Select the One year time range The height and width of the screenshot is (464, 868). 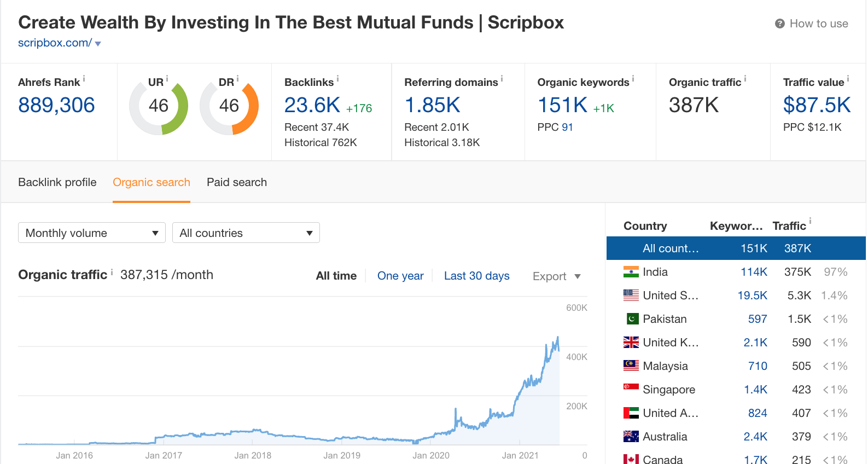(400, 276)
